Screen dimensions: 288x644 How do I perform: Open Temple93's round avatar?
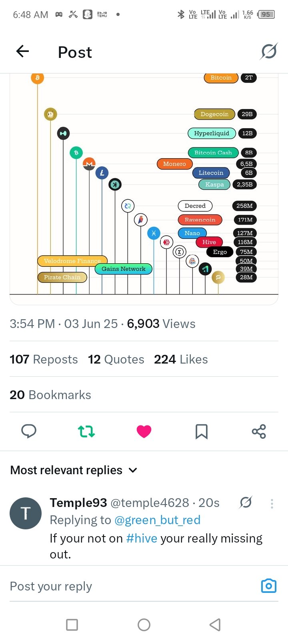click(26, 513)
